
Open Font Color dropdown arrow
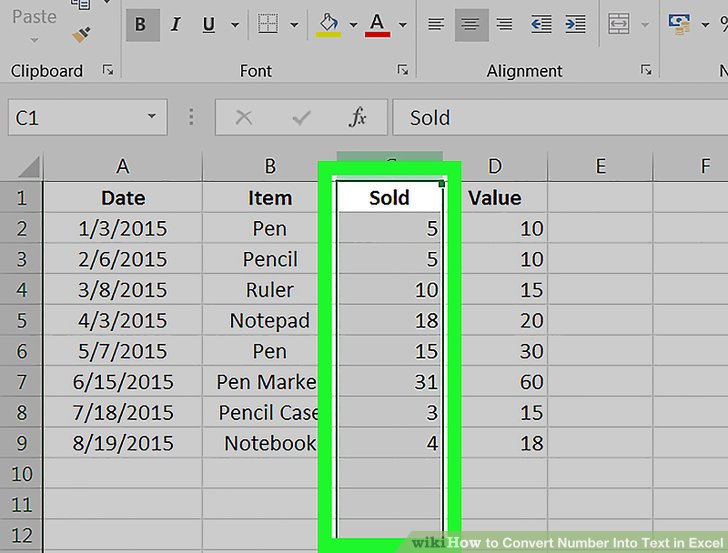coord(403,25)
